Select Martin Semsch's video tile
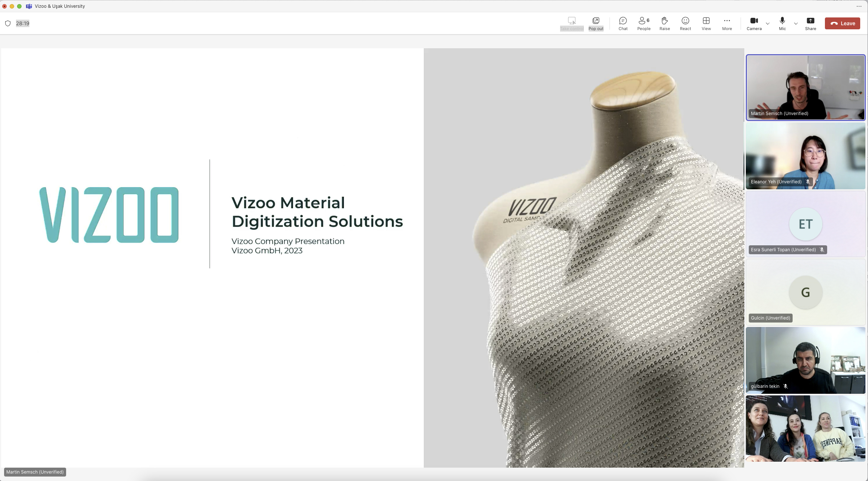 [805, 88]
